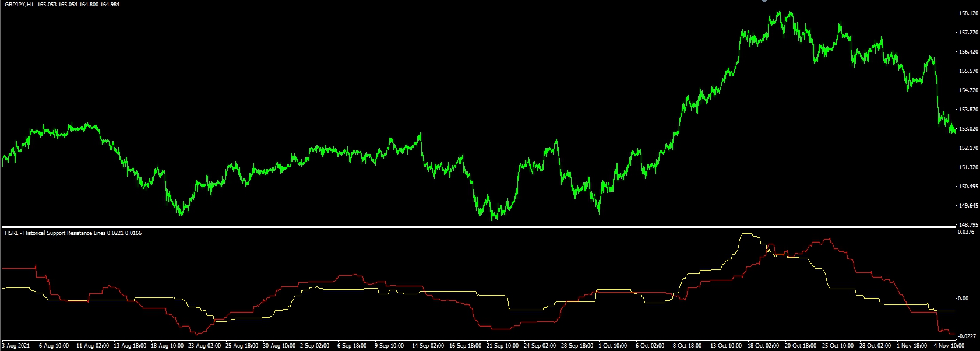980x351 pixels.
Task: Select the 154.720 price scale label
Action: tap(968, 90)
